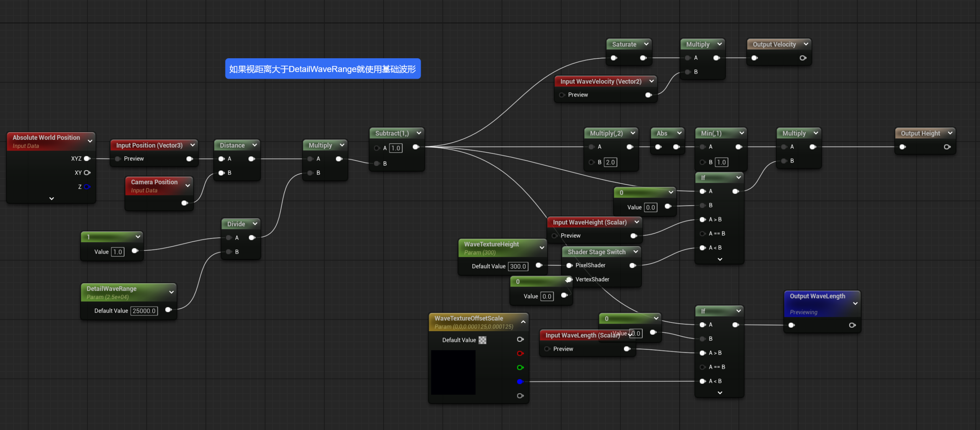Click the XYZ output pin on Absolute World Position
Viewport: 980px width, 430px height.
pos(87,159)
